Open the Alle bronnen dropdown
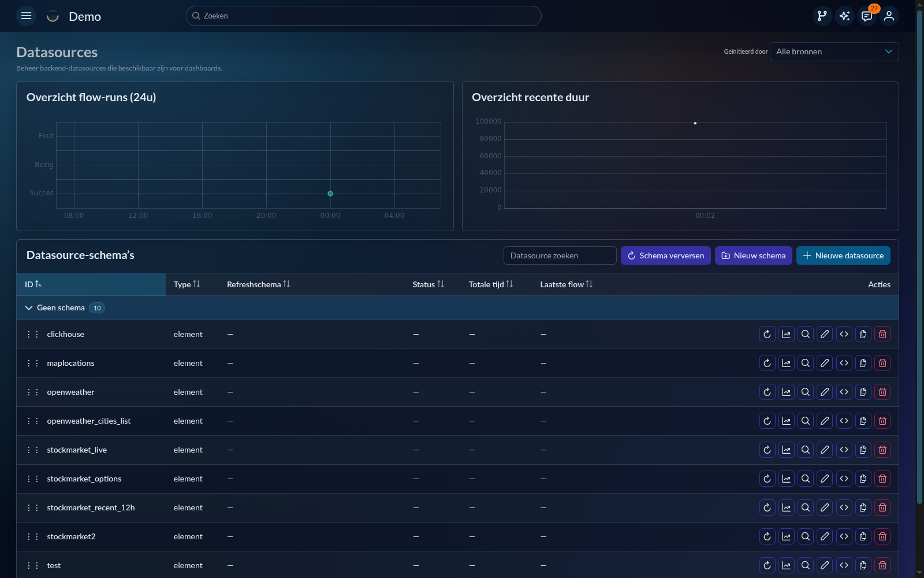The height and width of the screenshot is (578, 924). pos(834,51)
